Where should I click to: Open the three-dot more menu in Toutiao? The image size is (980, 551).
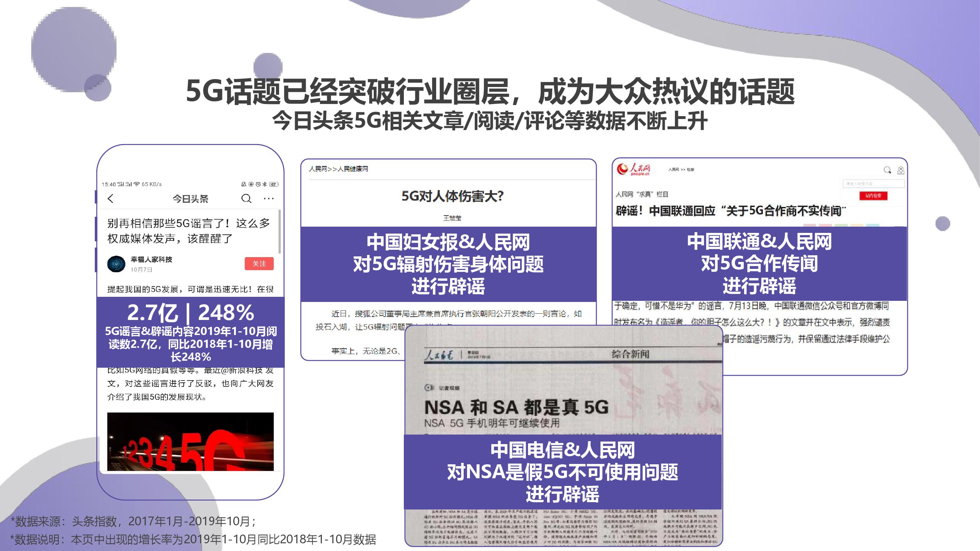tap(269, 198)
